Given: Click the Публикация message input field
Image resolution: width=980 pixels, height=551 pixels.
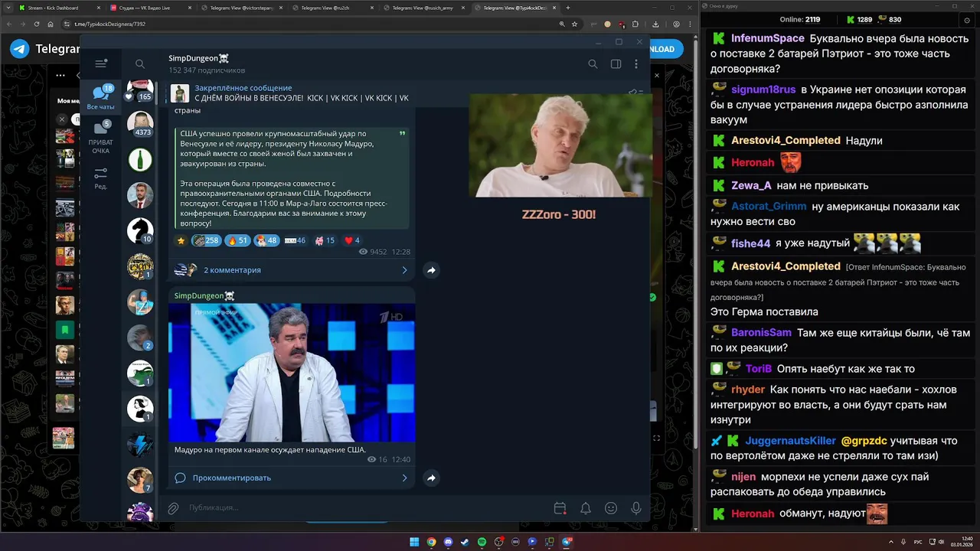Looking at the screenshot, I should pyautogui.click(x=367, y=508).
